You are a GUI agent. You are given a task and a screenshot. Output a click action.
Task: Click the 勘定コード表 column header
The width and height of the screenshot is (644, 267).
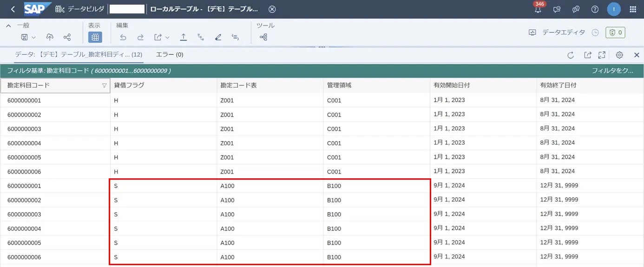[270, 85]
